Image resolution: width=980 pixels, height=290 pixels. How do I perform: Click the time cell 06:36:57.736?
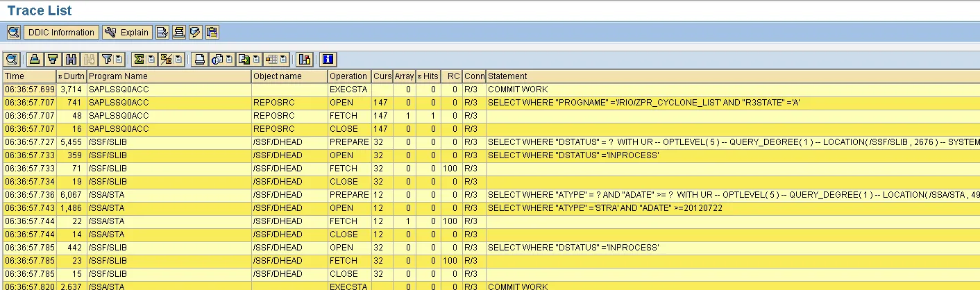coord(29,195)
